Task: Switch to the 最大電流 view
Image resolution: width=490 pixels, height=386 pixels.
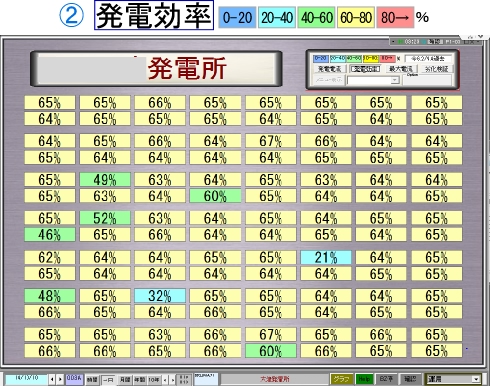Action: [401, 69]
